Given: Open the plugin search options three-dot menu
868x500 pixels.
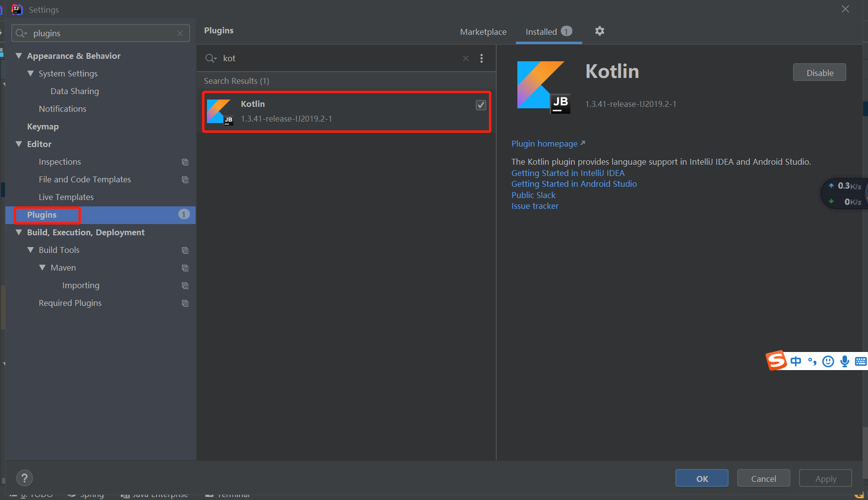Looking at the screenshot, I should (x=482, y=58).
